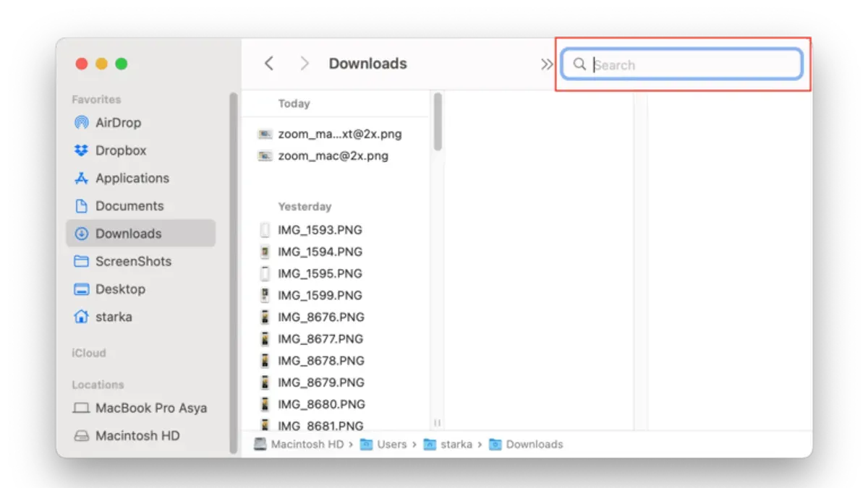Click the file icon of IMG_1593.PNG
This screenshot has width=868, height=488.
click(265, 230)
